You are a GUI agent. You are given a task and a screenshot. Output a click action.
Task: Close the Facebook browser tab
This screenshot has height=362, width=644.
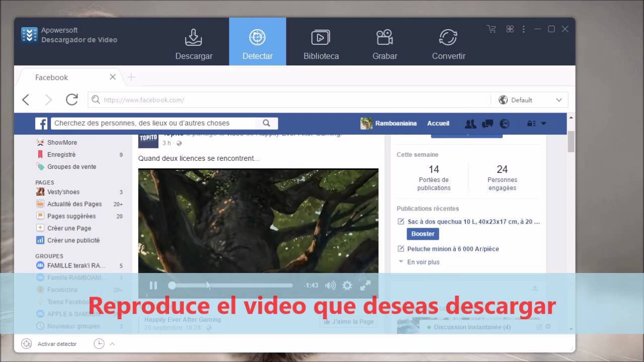pos(113,77)
